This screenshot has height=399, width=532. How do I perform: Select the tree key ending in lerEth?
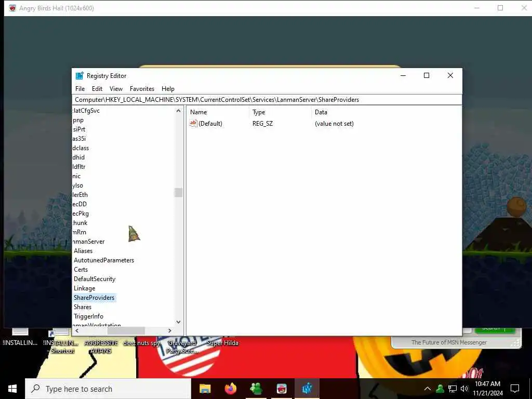coord(79,195)
